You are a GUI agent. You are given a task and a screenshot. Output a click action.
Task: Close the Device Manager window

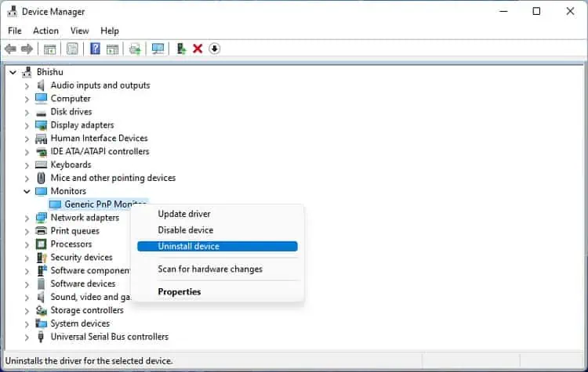pos(570,11)
